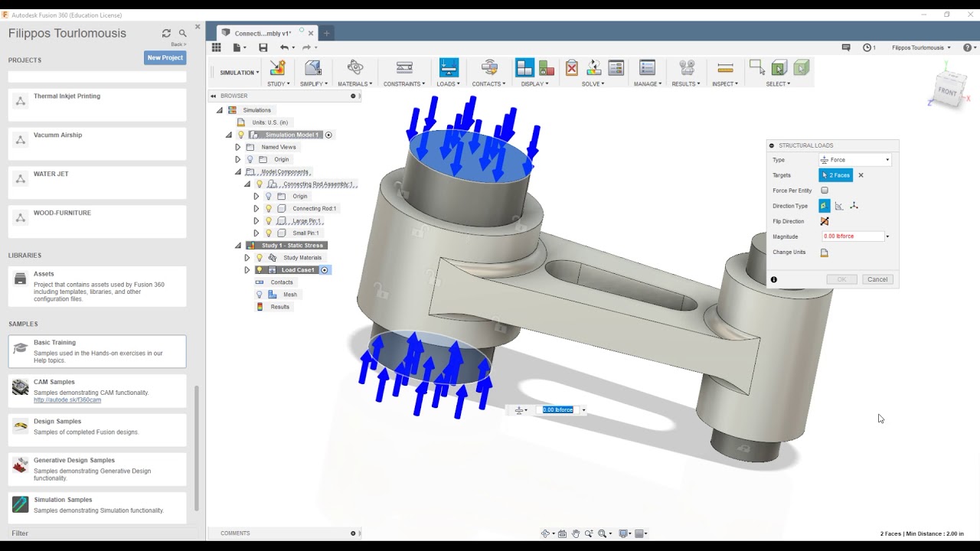Toggle visibility bulb of Connecting Rod:1

pos(269,208)
